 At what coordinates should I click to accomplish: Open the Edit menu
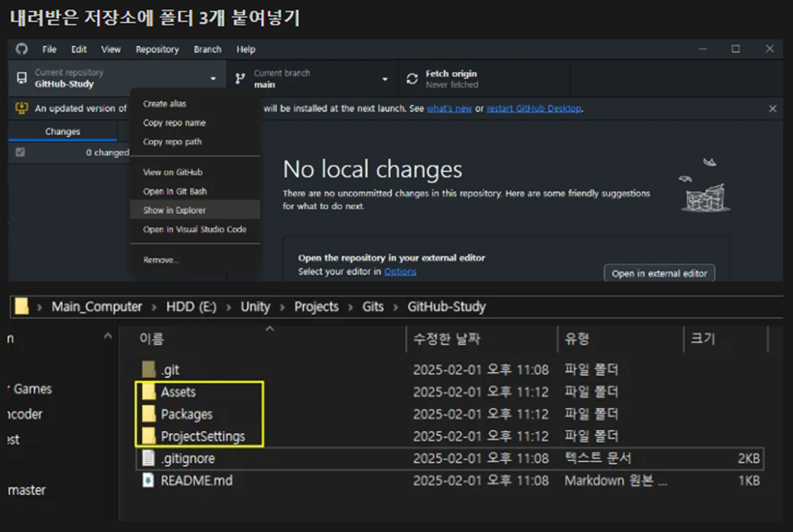[78, 49]
